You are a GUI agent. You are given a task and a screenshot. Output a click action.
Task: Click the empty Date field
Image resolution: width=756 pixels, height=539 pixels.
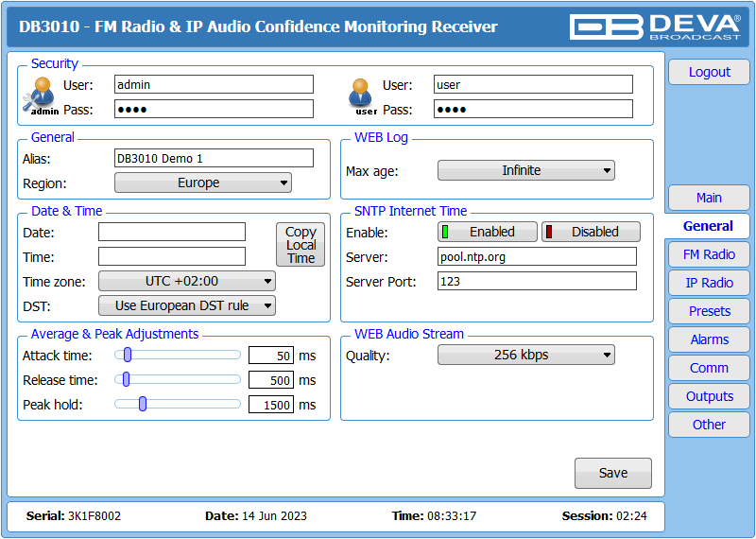point(172,232)
